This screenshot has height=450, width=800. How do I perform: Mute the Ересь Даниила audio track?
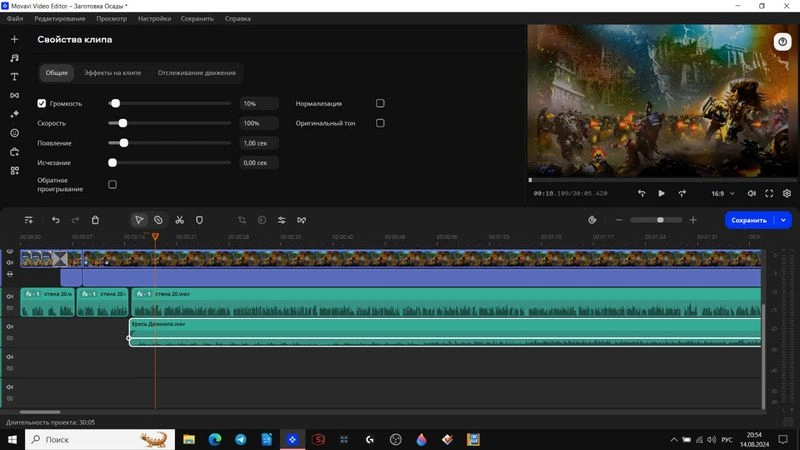pyautogui.click(x=10, y=327)
